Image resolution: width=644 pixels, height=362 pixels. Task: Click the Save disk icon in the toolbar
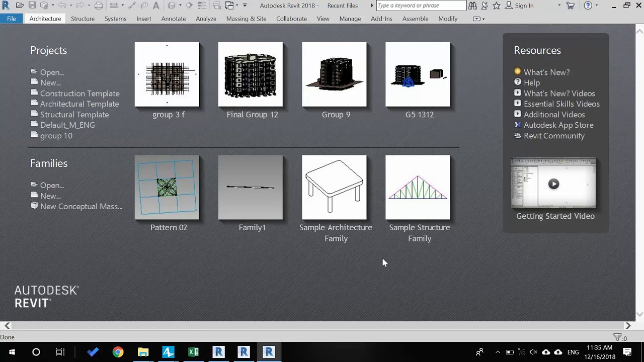pyautogui.click(x=32, y=6)
